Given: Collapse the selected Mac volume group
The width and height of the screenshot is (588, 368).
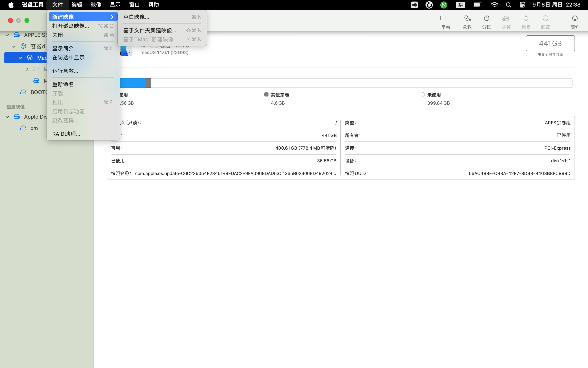Looking at the screenshot, I should (21, 58).
